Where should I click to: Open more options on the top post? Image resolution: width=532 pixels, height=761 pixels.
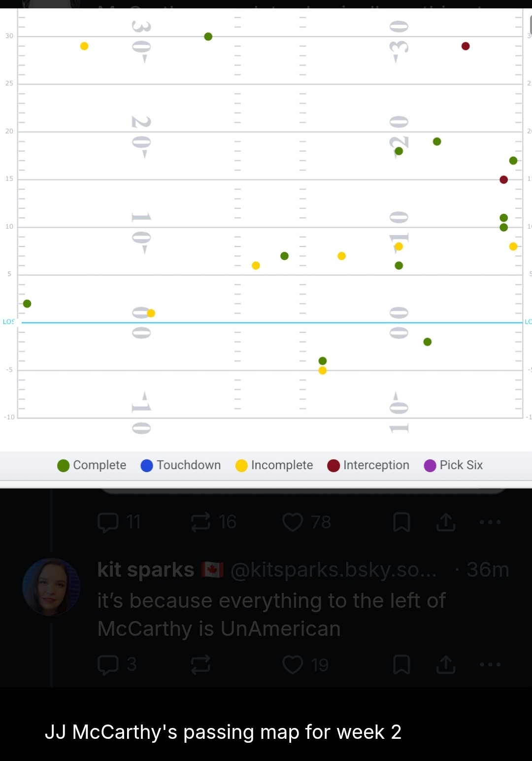(490, 522)
